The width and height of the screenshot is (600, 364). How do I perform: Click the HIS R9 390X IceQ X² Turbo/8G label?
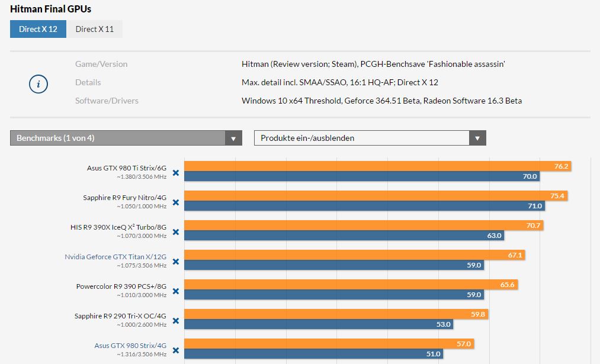(x=118, y=227)
